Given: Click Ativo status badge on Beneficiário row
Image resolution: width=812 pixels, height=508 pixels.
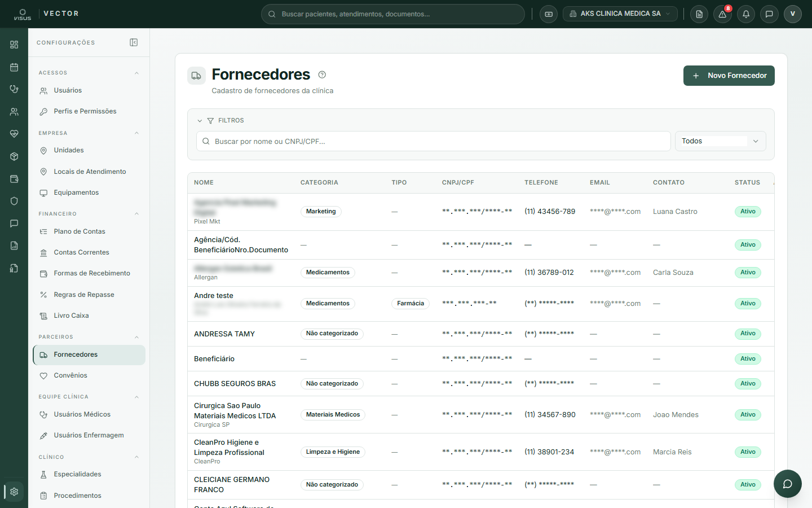Looking at the screenshot, I should point(748,359).
